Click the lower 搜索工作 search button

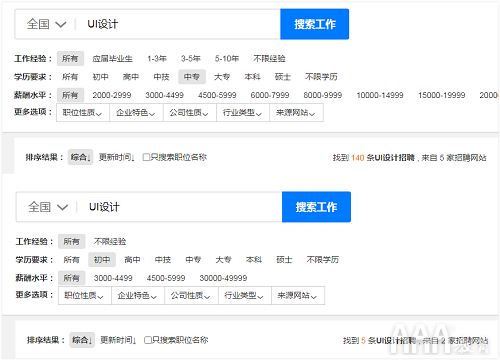(x=316, y=207)
